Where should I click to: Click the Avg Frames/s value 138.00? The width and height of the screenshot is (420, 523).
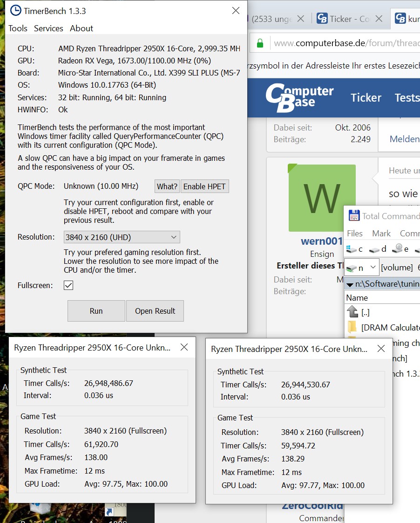(96, 457)
